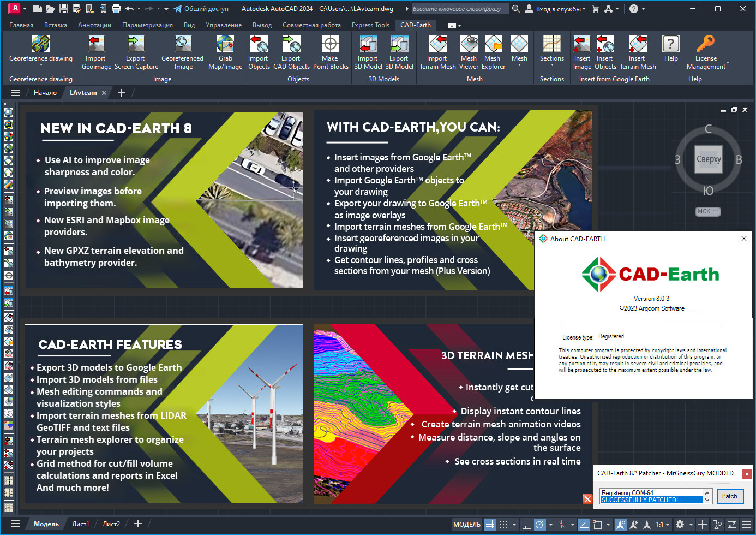
Task: Close the About CAD-EARTH dialog
Action: pyautogui.click(x=743, y=239)
